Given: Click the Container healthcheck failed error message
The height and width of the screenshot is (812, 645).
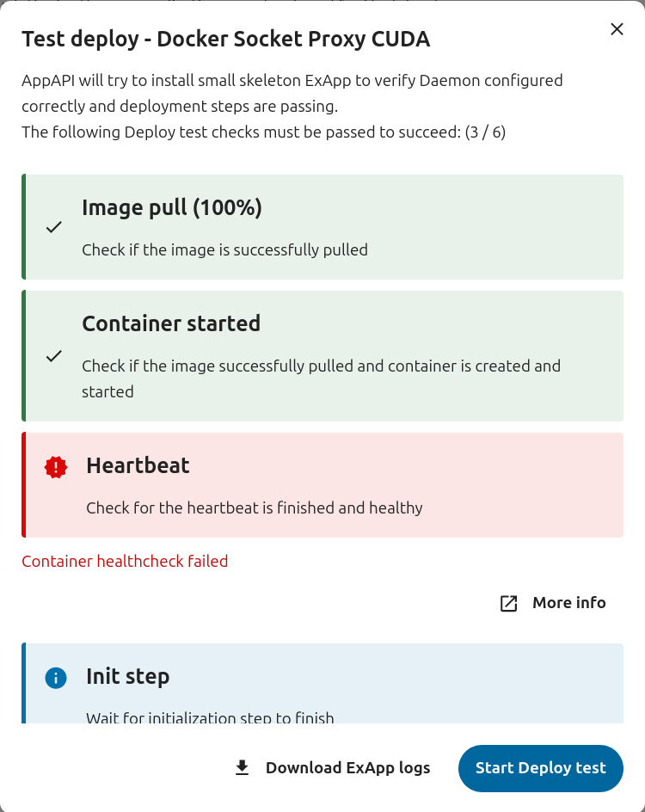Looking at the screenshot, I should point(125,561).
